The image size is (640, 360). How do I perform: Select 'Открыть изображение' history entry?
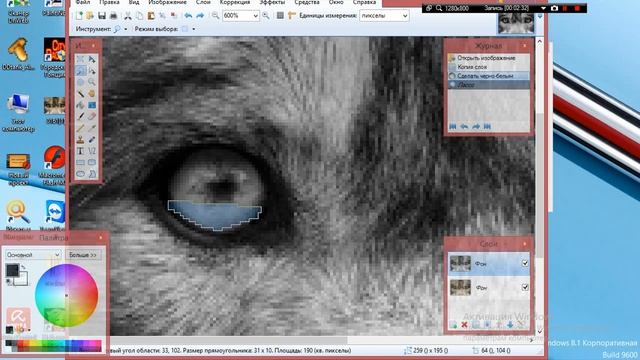coord(489,58)
